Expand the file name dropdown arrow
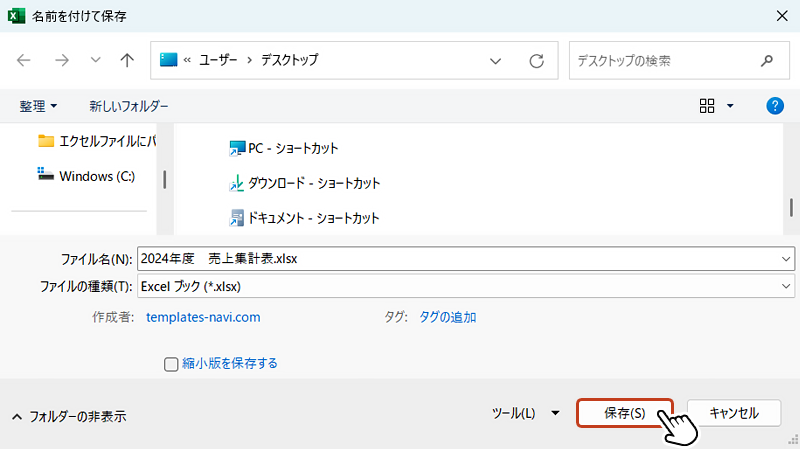The width and height of the screenshot is (800, 449). [786, 259]
